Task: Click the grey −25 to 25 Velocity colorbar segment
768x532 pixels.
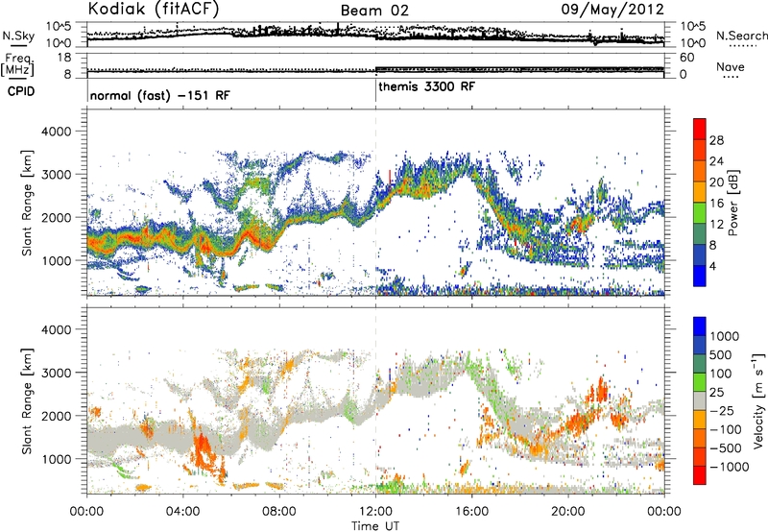Action: [x=700, y=400]
